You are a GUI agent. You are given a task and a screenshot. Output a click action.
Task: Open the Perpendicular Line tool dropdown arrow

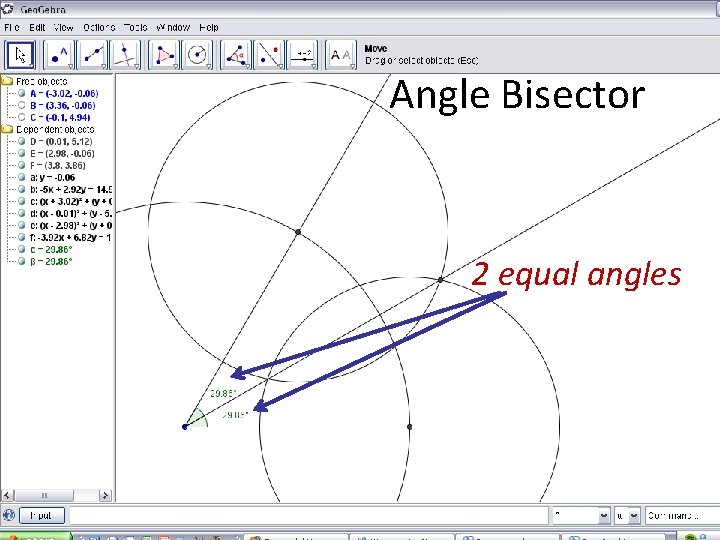136,67
